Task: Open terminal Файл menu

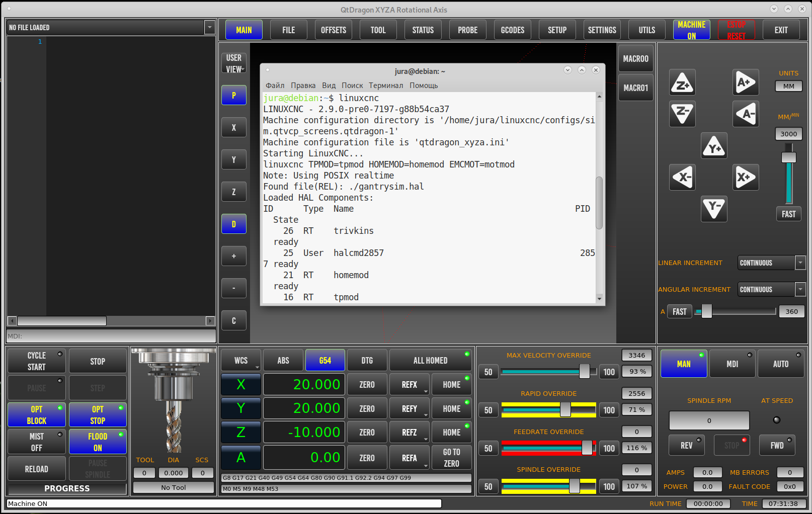Action: point(275,85)
